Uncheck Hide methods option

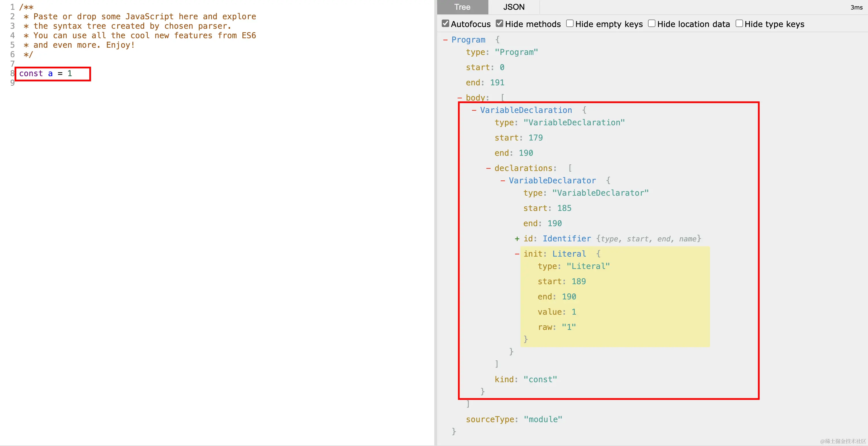click(x=499, y=24)
